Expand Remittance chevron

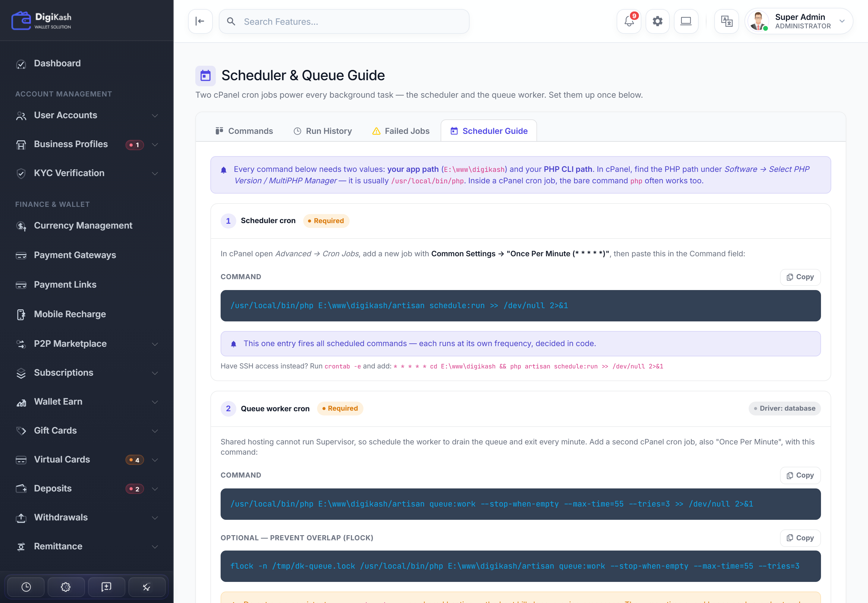tap(155, 547)
